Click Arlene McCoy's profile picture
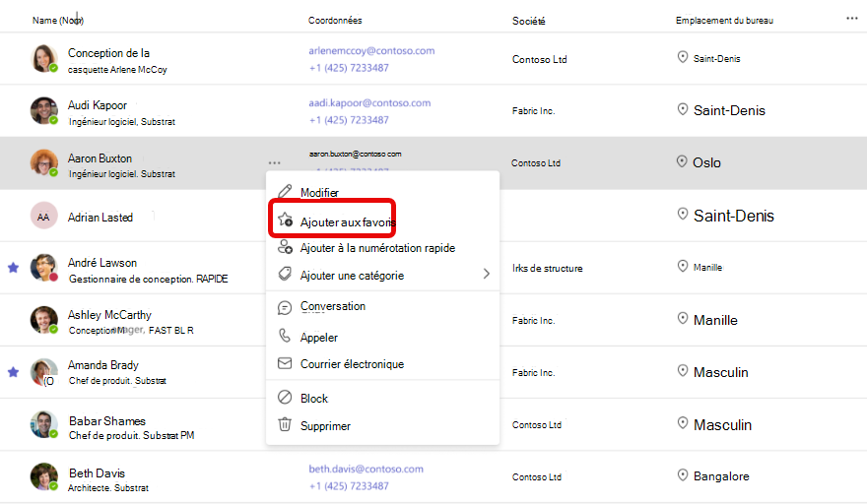Image resolution: width=867 pixels, height=504 pixels. 43,58
